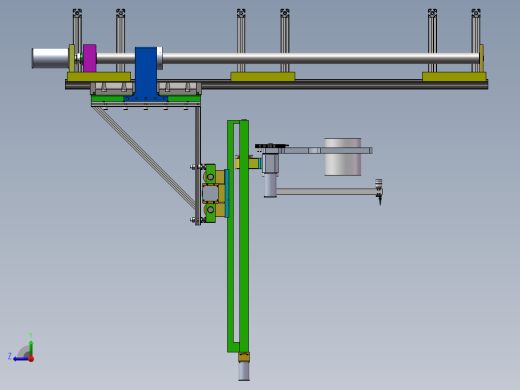The image size is (520, 390).
Task: Pick the nozzle tip at the arm end
Action: (x=380, y=200)
